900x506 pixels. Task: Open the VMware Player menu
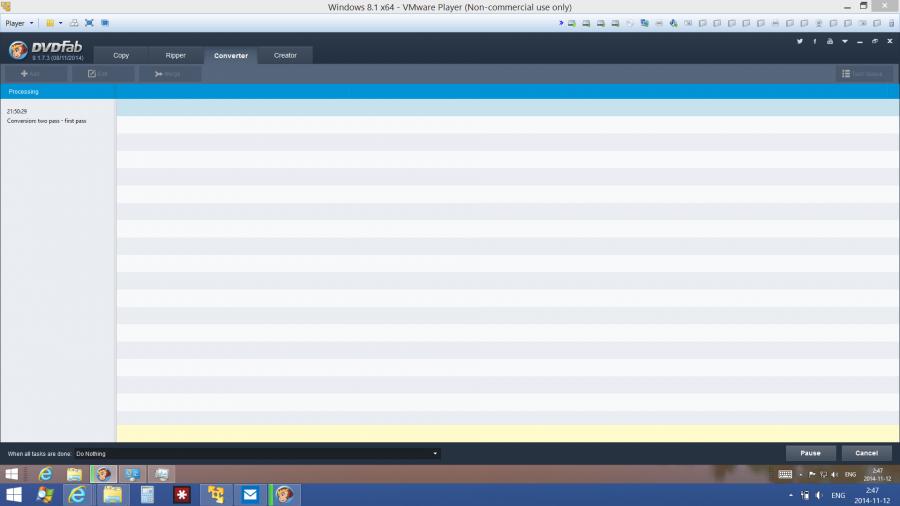tap(19, 24)
